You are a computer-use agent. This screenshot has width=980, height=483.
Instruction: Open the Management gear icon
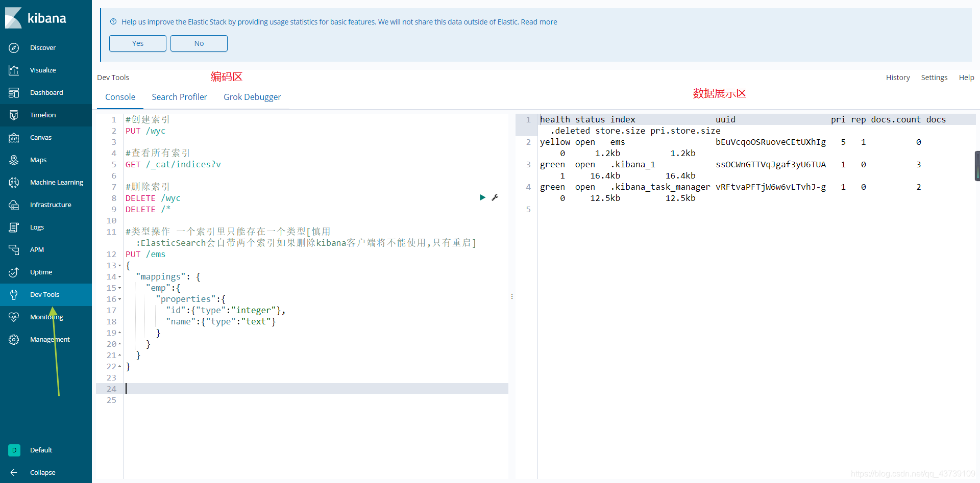point(14,339)
